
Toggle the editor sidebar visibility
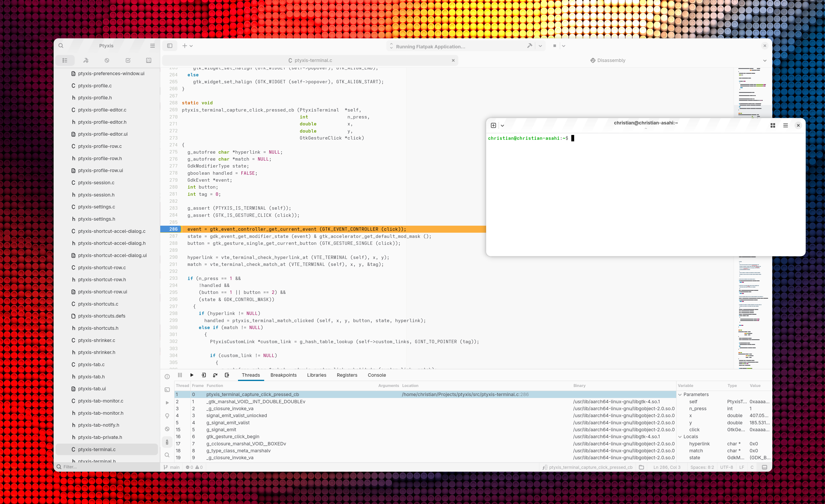[170, 45]
